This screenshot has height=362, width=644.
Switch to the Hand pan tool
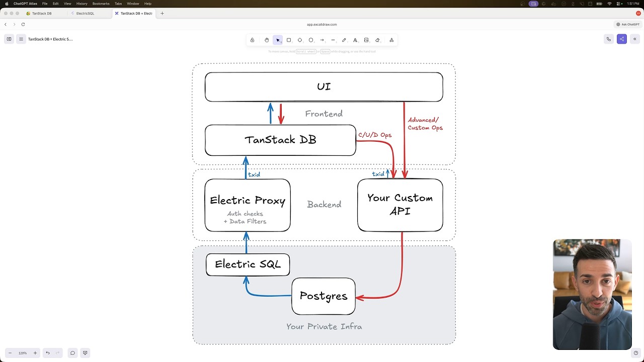point(267,40)
